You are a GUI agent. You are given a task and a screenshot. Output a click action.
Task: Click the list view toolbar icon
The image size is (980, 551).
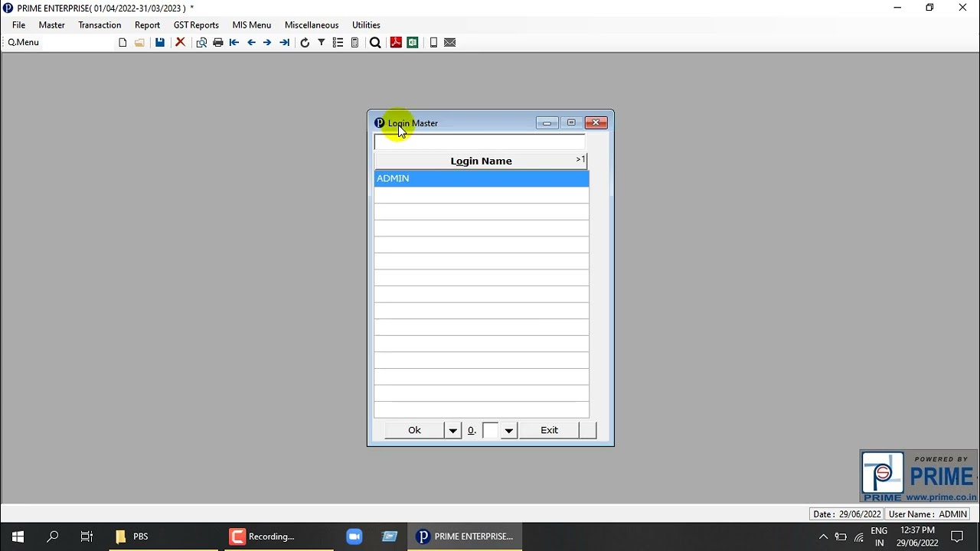[338, 43]
